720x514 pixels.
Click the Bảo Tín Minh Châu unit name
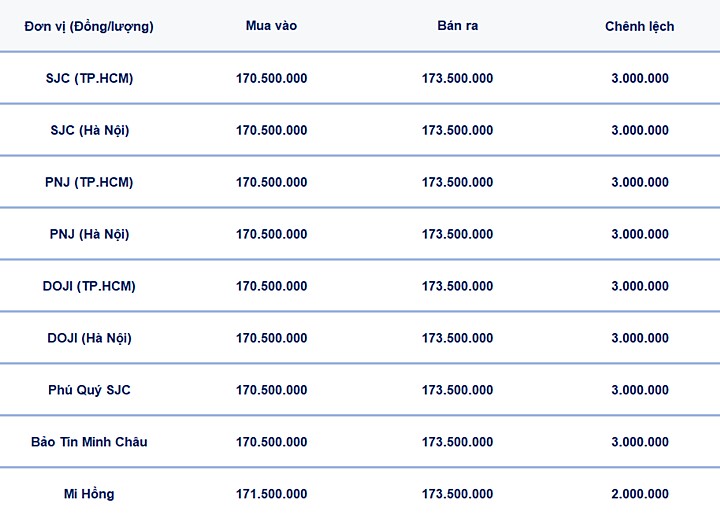tap(89, 442)
